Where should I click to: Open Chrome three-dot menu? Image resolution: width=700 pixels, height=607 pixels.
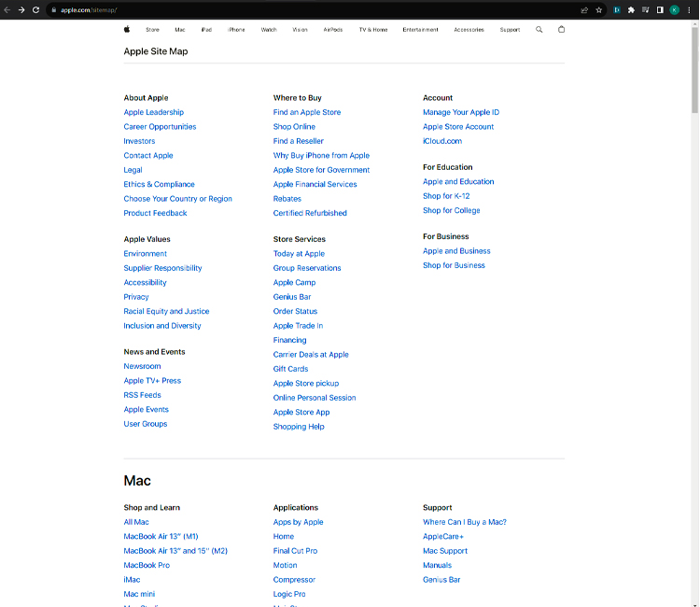(689, 10)
